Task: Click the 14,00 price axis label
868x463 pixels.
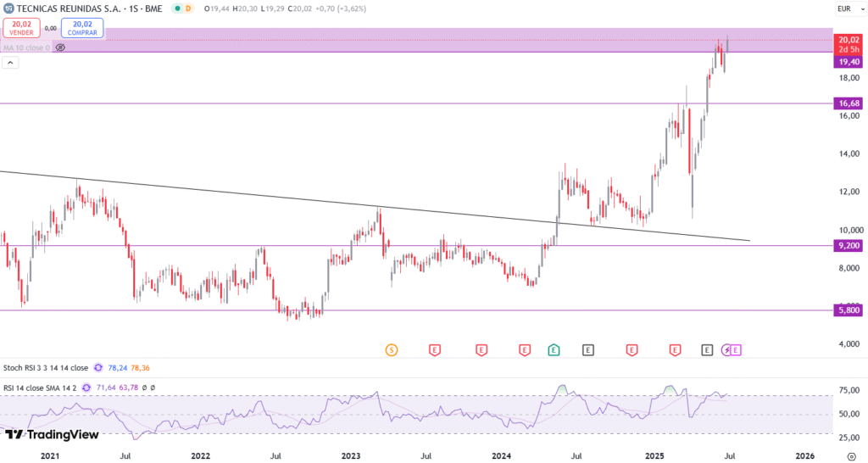Action: 849,154
